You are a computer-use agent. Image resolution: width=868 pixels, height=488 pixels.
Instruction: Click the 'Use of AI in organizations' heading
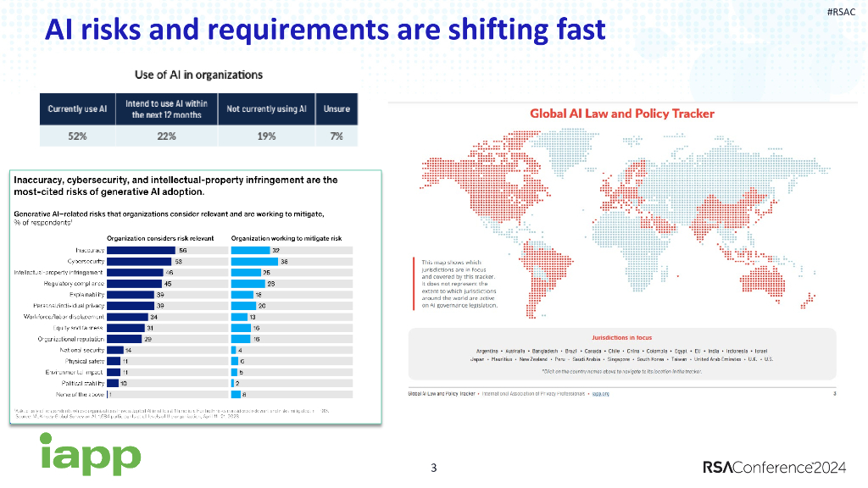point(198,75)
